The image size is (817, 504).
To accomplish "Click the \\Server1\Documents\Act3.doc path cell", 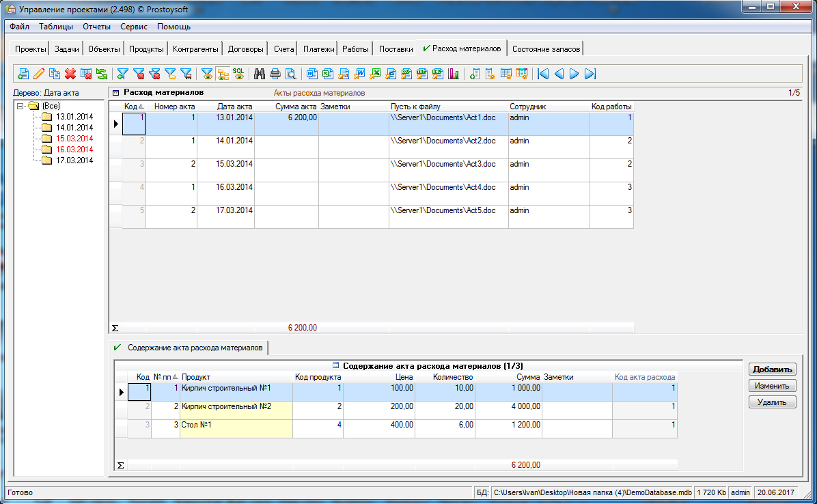I will 449,170.
